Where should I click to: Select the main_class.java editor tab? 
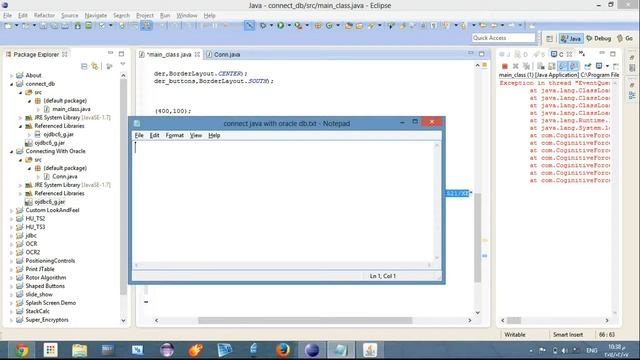point(169,54)
